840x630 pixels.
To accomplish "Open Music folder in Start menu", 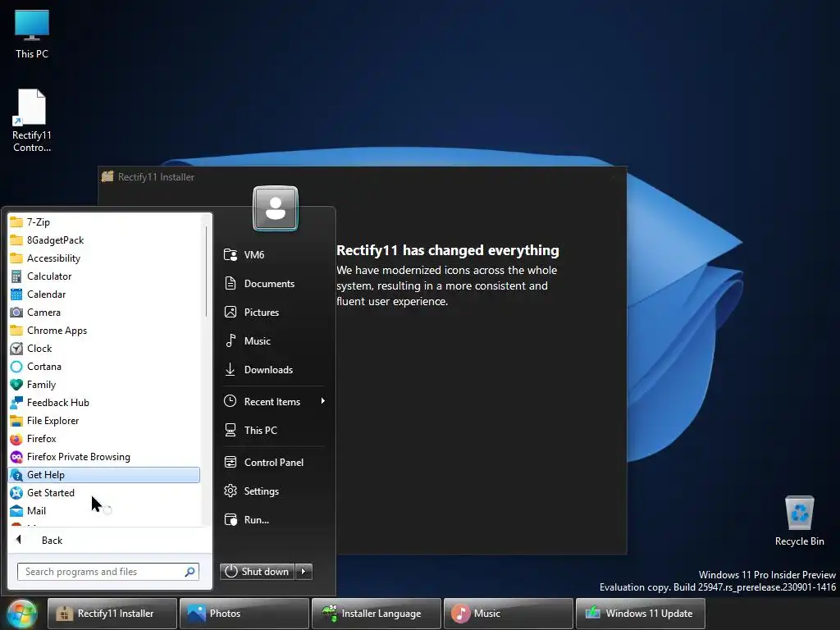I will click(274, 340).
